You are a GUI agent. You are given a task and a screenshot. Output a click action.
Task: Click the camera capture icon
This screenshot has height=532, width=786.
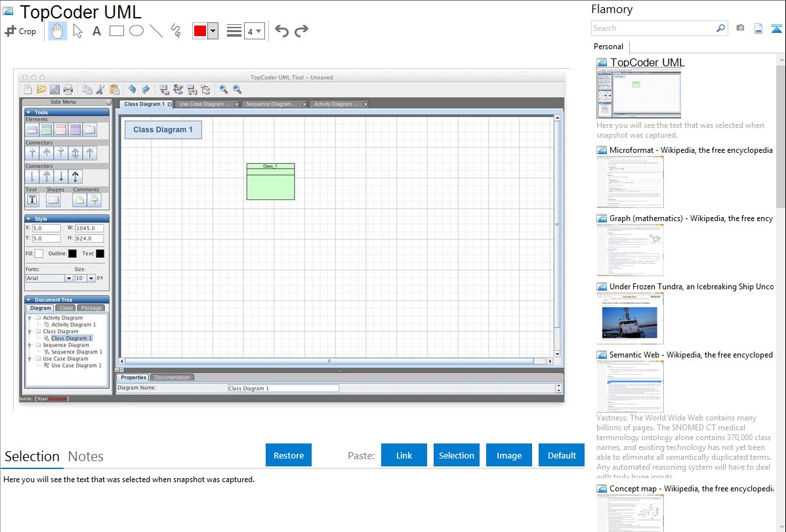click(x=740, y=28)
